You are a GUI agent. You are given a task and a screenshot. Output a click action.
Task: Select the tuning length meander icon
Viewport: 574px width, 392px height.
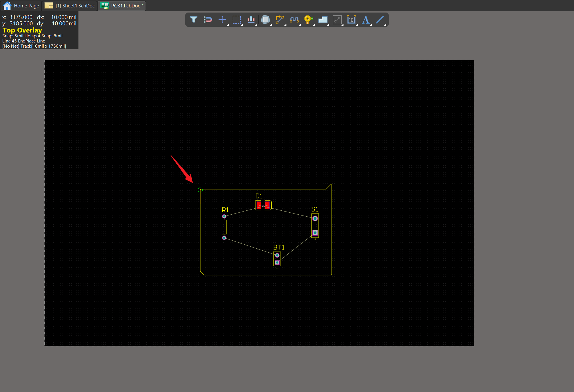[294, 20]
